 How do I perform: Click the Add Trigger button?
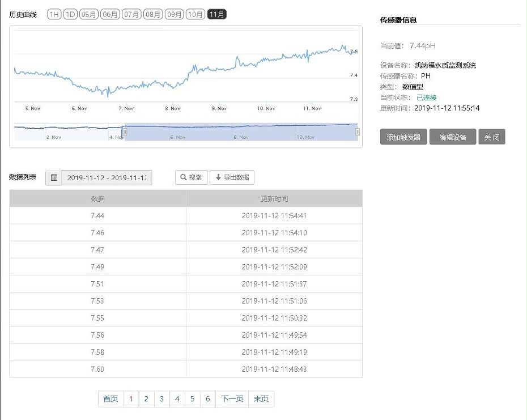(x=403, y=137)
